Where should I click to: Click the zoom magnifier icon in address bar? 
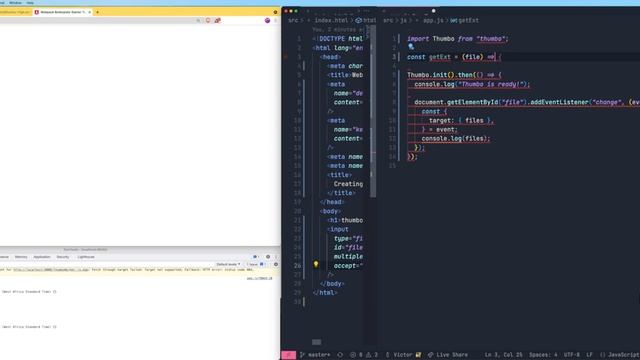click(x=198, y=20)
